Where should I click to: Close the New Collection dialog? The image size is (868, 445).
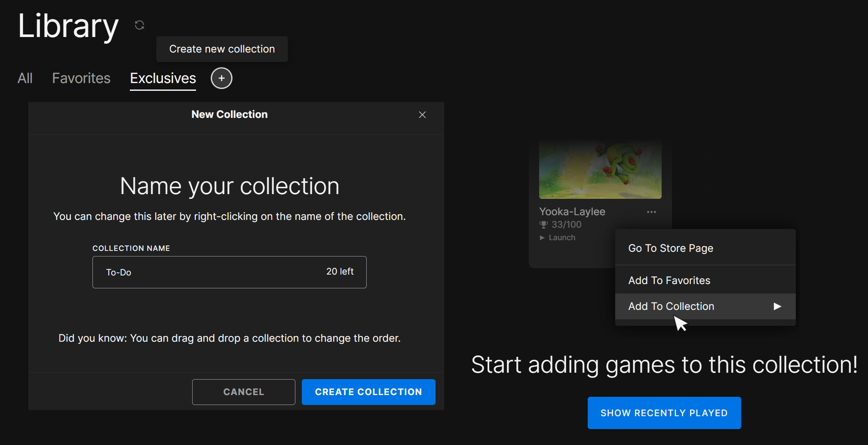click(x=422, y=114)
